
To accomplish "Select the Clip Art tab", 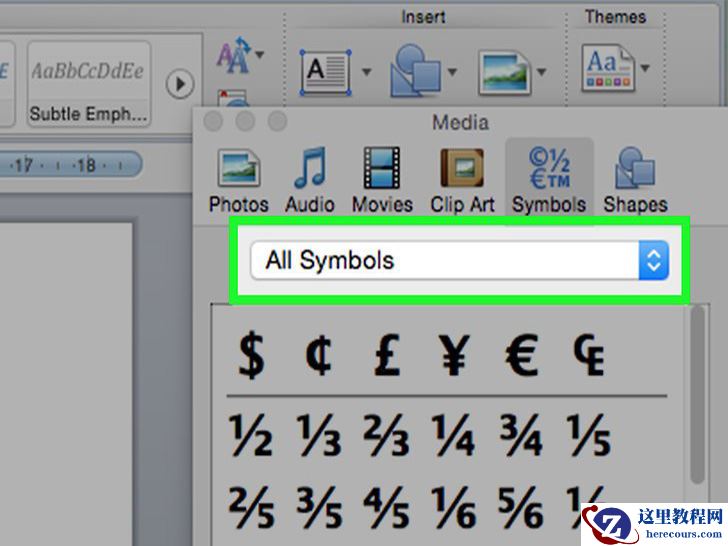I will point(462,181).
